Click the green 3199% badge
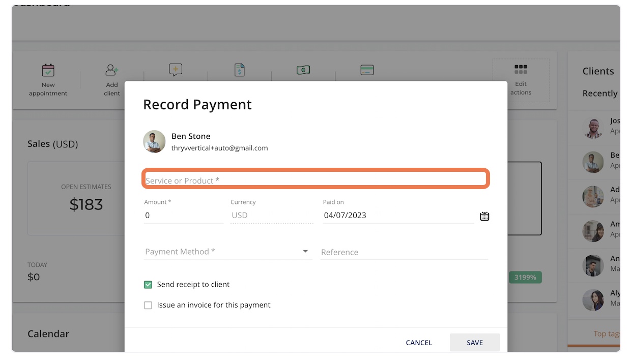Image resolution: width=633 pixels, height=364 pixels. tap(525, 278)
